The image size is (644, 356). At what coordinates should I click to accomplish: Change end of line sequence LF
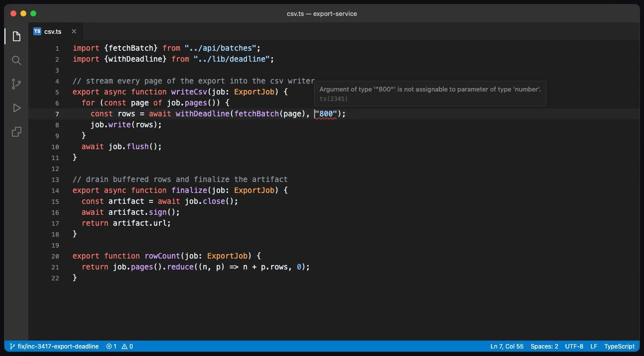[594, 346]
